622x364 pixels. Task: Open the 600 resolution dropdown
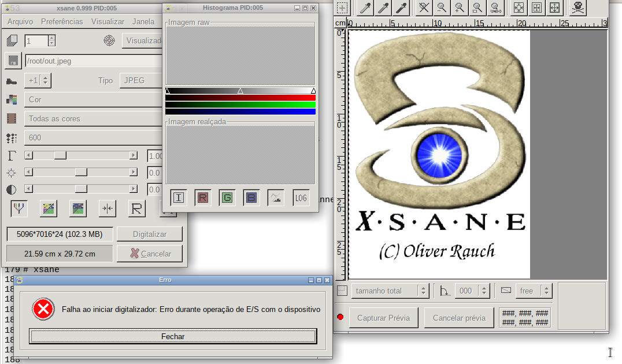[x=93, y=138]
